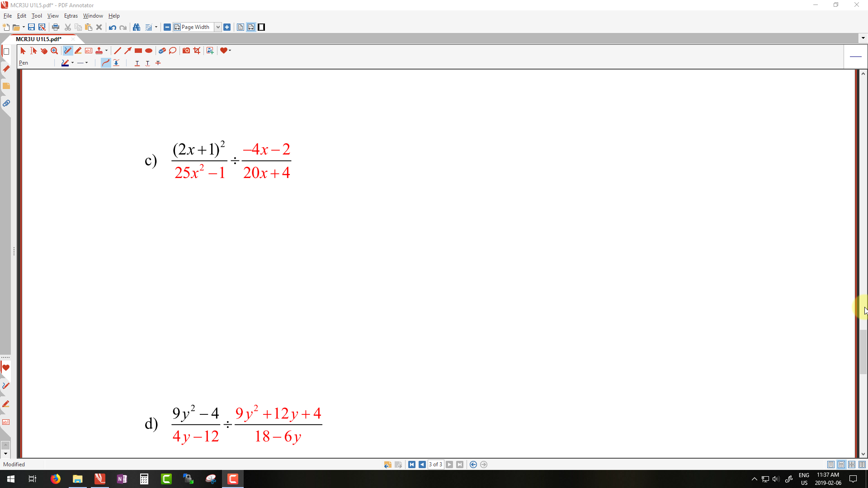Click the Insert Image tool

tap(210, 51)
